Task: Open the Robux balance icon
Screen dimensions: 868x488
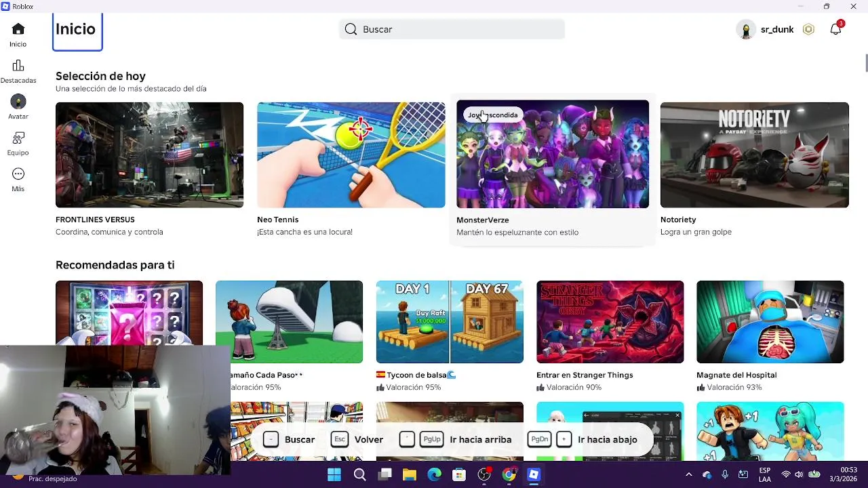Action: tap(808, 29)
